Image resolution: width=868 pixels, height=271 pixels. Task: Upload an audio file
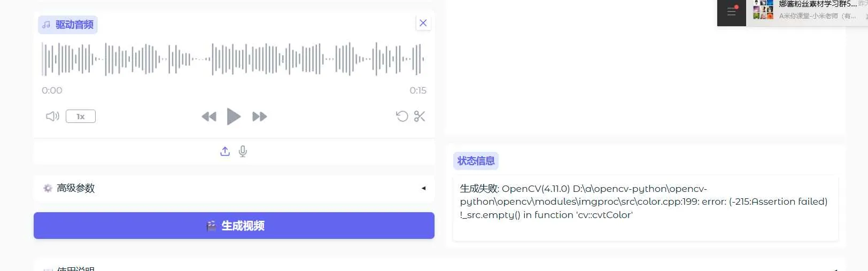225,151
